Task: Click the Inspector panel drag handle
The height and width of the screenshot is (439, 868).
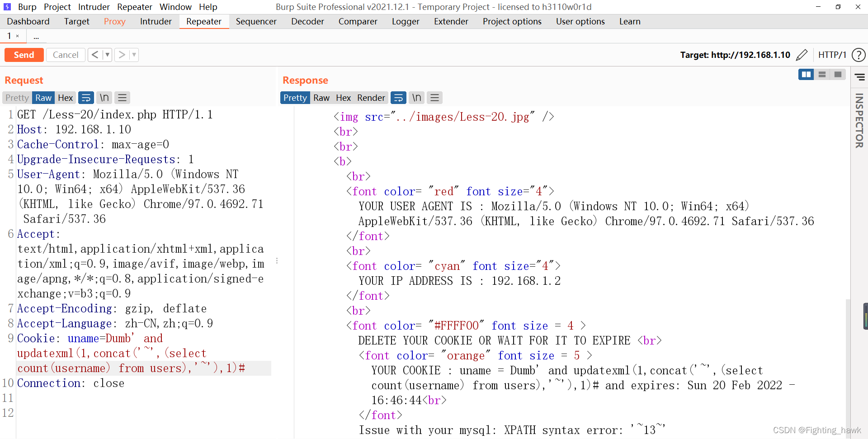Action: point(865,316)
